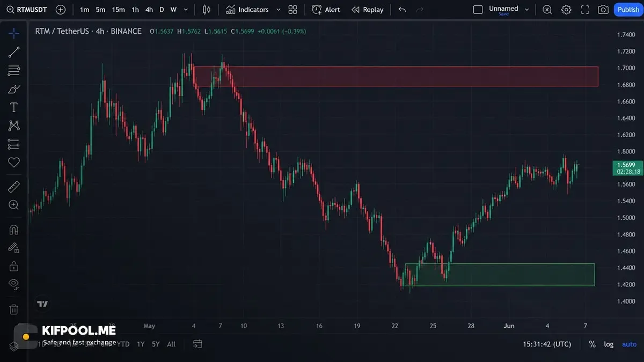The image size is (644, 362).
Task: Click the 1.7000 price axis label
Action: coord(626,68)
